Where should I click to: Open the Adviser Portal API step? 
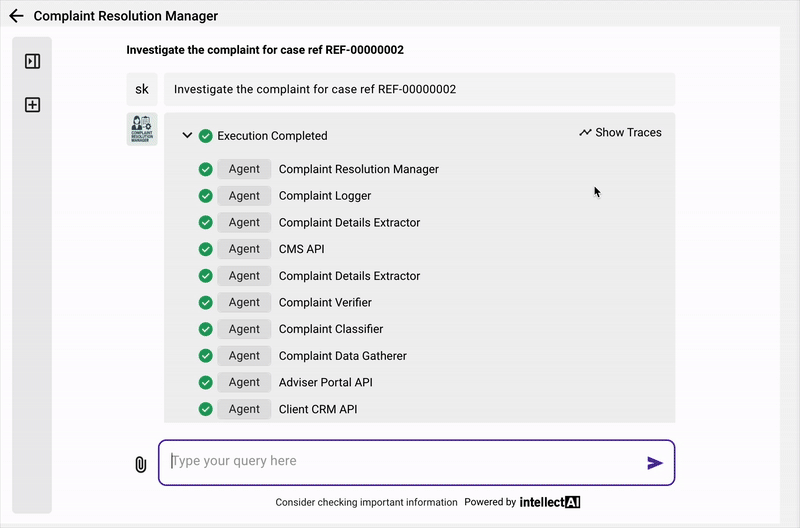coord(325,382)
